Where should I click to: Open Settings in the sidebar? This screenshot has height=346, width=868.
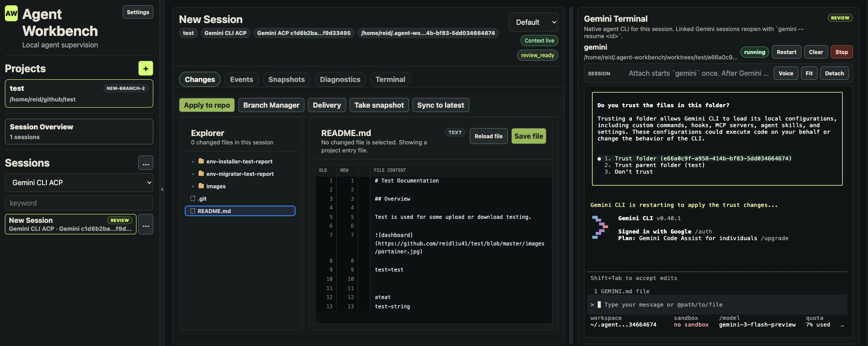[x=138, y=12]
